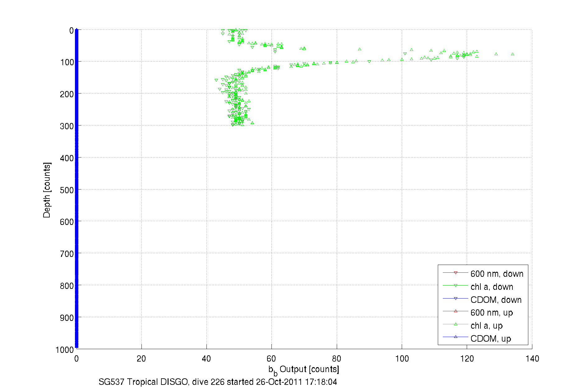Click the y-axis tick label 1000
This screenshot has height=392, width=588.
(65, 350)
